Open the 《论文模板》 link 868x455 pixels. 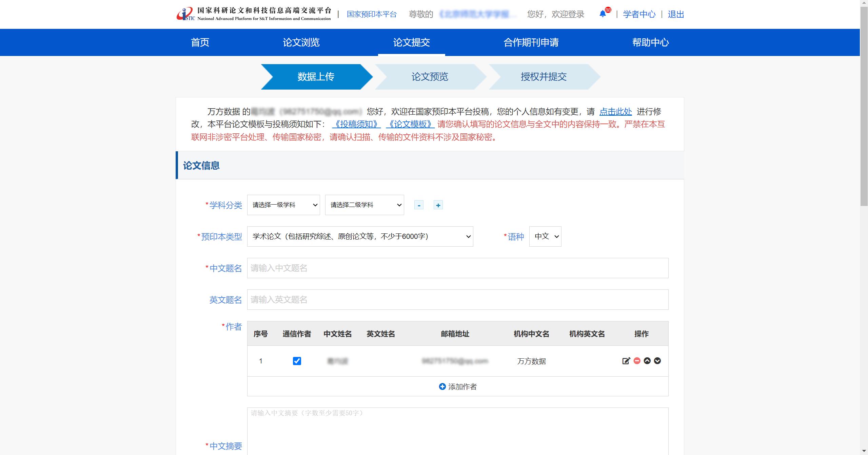pos(410,124)
